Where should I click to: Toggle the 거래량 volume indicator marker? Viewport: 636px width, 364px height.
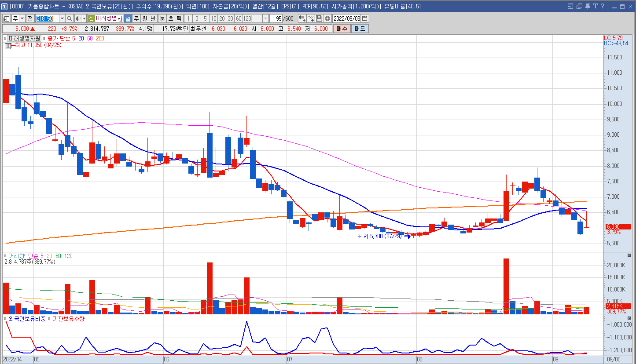(5, 256)
